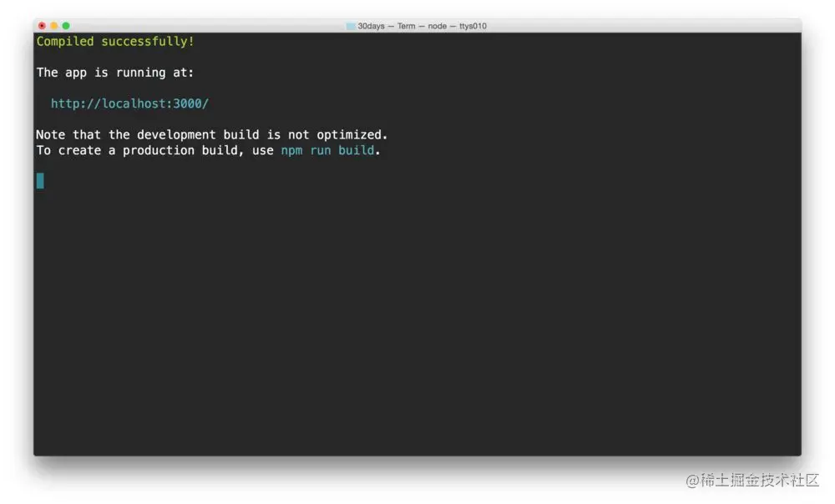Image resolution: width=835 pixels, height=504 pixels.
Task: Click the '3000' port number in URL
Action: pyautogui.click(x=187, y=103)
